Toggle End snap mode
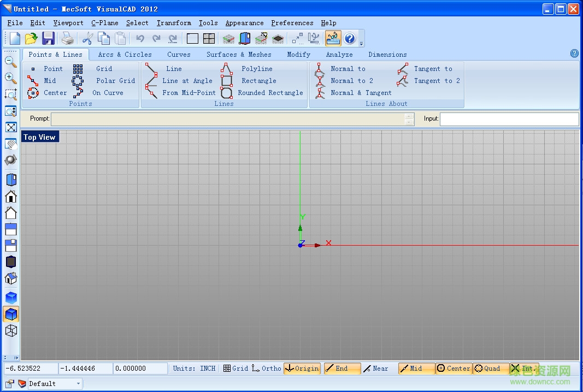The width and height of the screenshot is (583, 392). pos(342,368)
